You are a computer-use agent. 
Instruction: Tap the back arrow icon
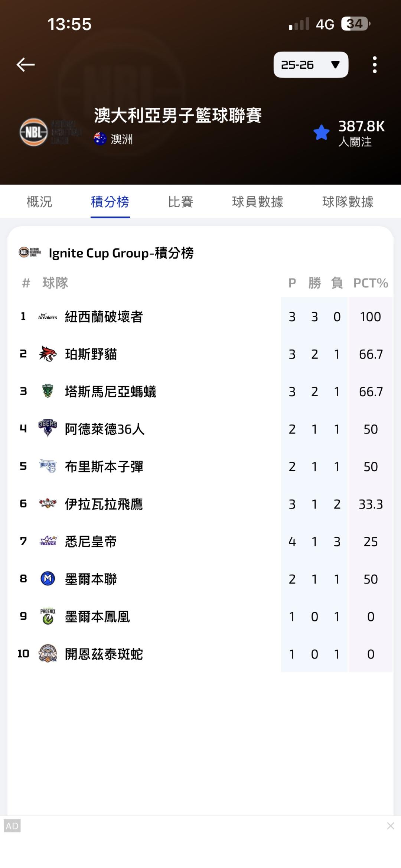(x=26, y=65)
